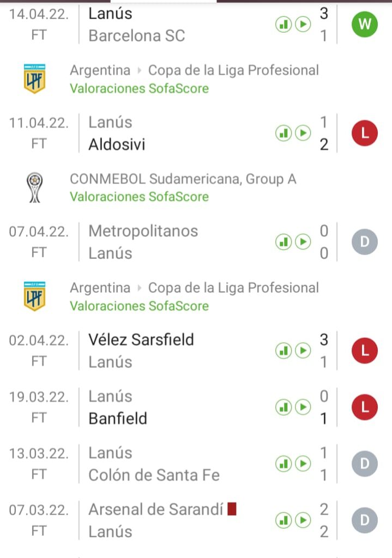392x558 pixels.
Task: Open statistics icon for Lanús vs Barcelona SC
Action: coord(283,25)
